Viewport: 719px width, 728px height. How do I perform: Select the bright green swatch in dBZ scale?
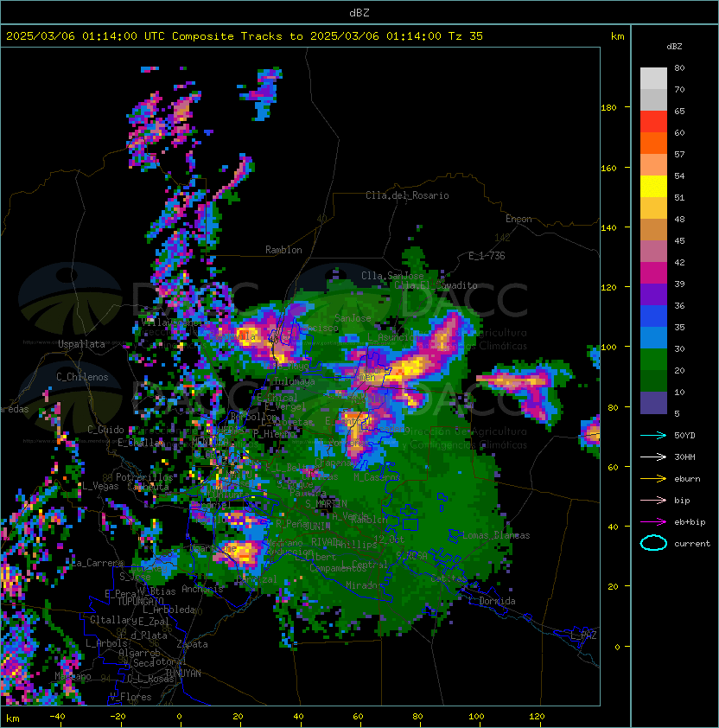pos(653,360)
